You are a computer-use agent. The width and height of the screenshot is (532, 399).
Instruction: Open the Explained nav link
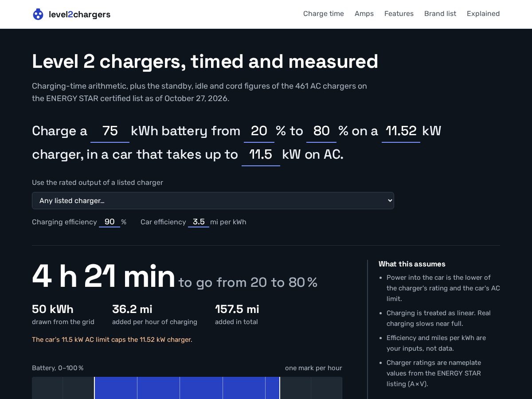click(483, 14)
